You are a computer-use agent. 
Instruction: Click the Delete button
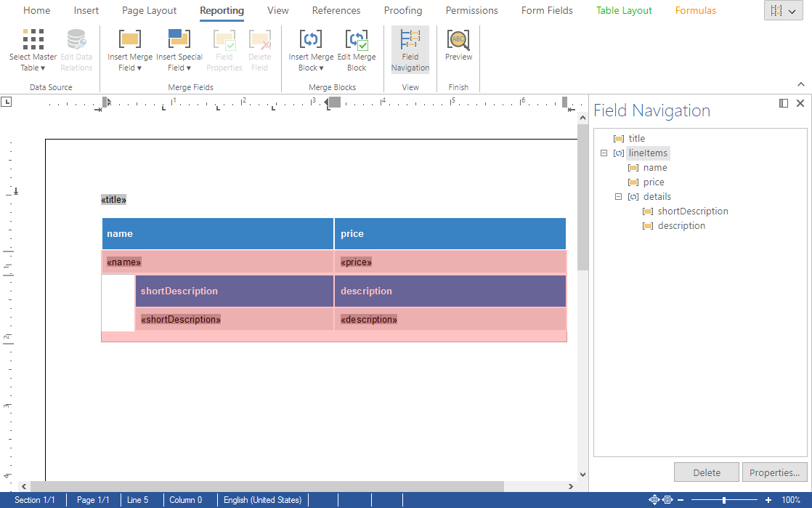(707, 472)
